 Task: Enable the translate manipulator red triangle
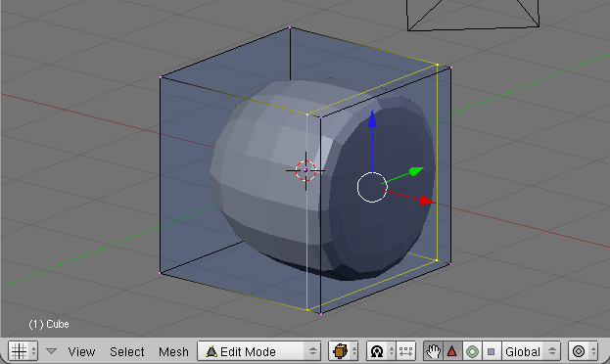[x=452, y=351]
